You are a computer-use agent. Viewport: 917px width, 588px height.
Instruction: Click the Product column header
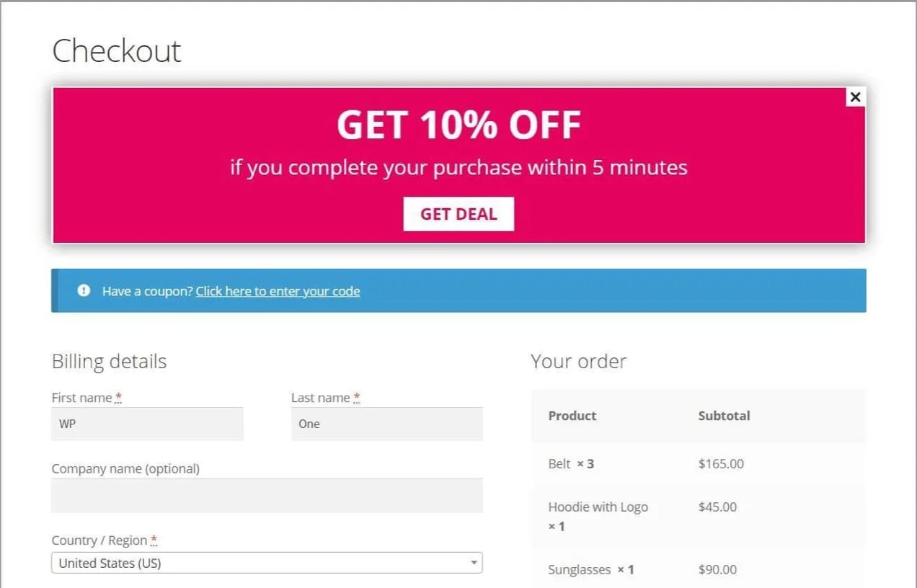(572, 416)
